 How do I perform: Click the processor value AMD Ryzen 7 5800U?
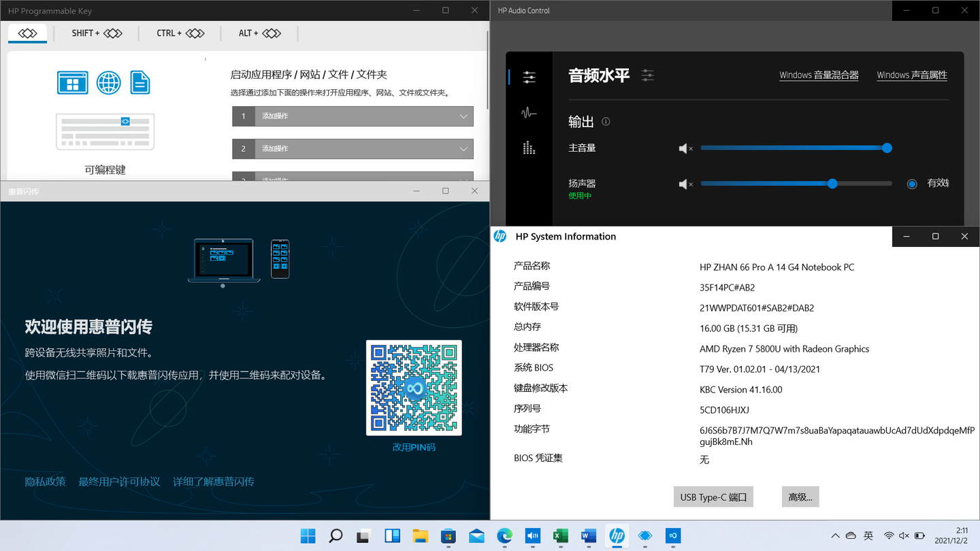[785, 349]
